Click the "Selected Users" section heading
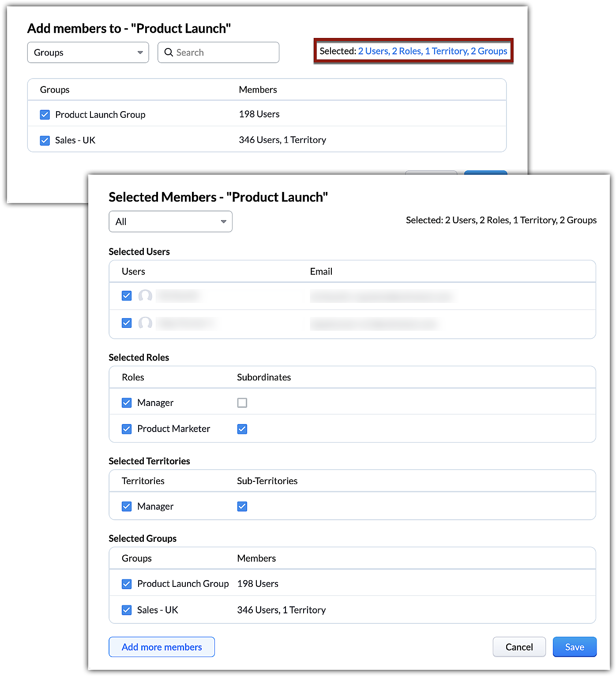This screenshot has width=616, height=676. pos(139,252)
